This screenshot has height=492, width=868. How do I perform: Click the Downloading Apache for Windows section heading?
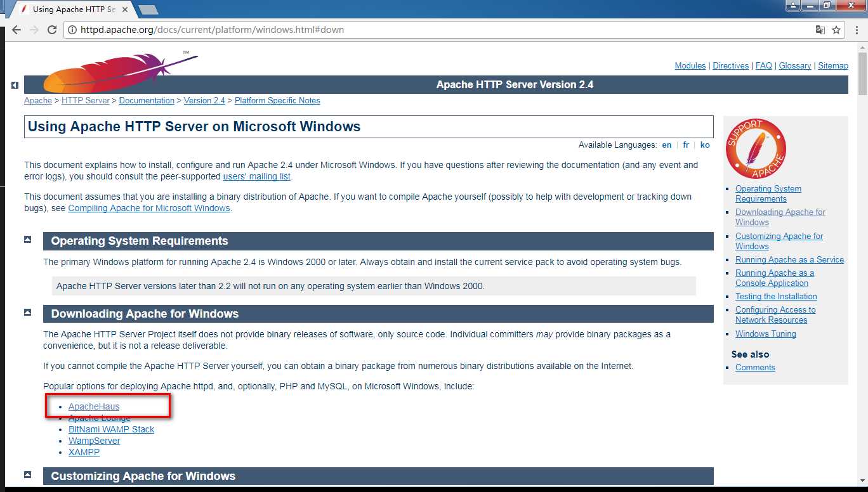(x=145, y=314)
